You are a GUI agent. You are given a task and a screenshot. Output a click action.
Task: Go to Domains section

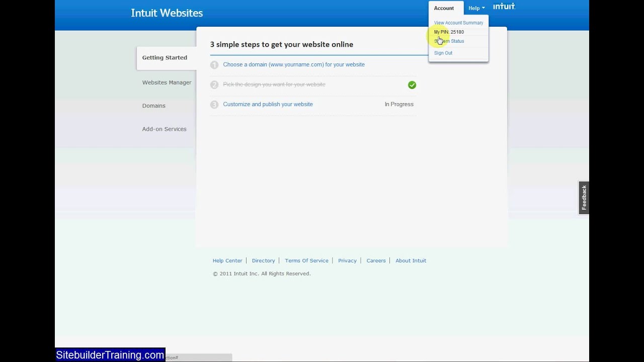click(153, 106)
